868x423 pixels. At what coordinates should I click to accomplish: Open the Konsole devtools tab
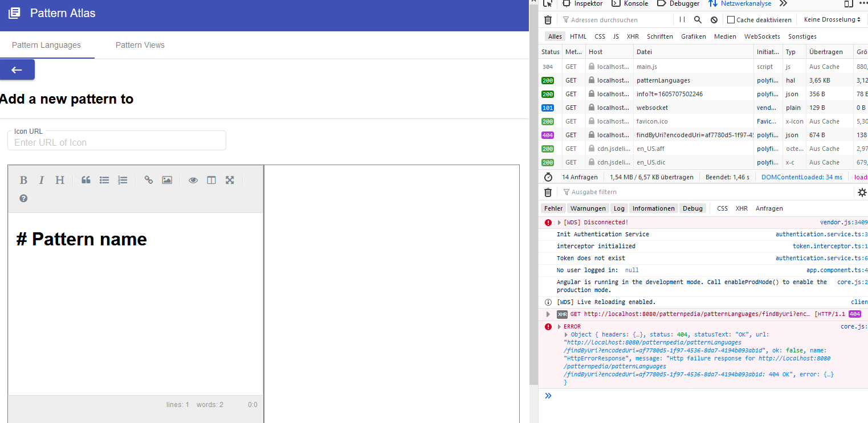[630, 3]
